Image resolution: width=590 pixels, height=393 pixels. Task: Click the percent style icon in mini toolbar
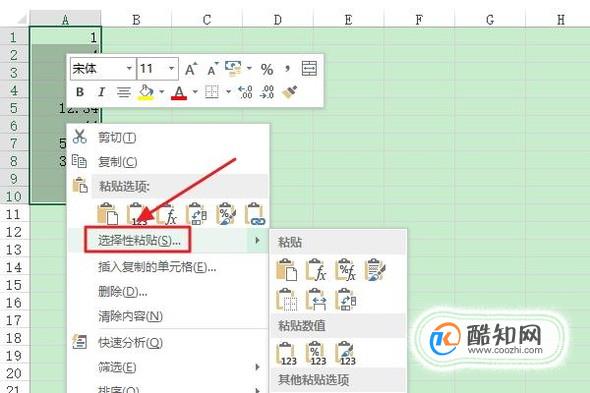[267, 69]
